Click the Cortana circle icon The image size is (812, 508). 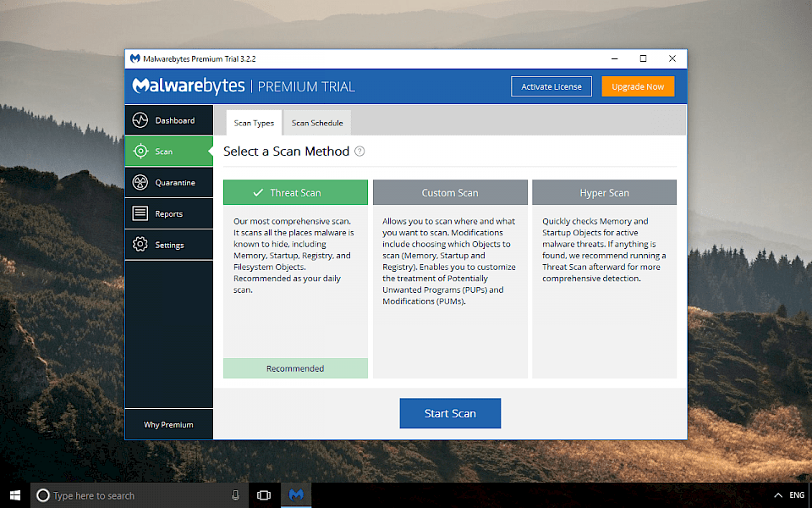pyautogui.click(x=43, y=495)
